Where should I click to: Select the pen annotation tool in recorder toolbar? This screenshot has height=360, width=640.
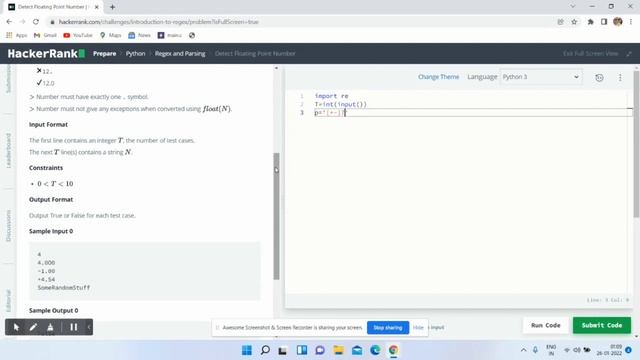pyautogui.click(x=33, y=327)
